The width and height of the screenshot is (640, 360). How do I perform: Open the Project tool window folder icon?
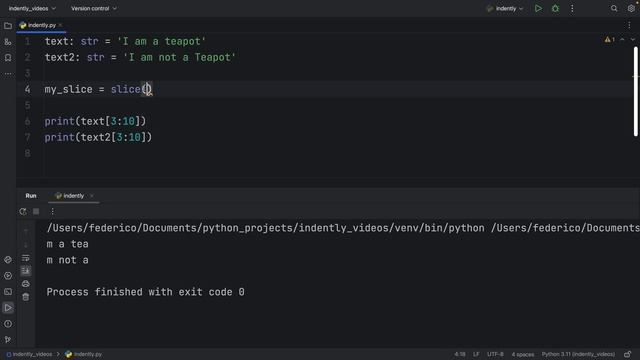pyautogui.click(x=8, y=26)
